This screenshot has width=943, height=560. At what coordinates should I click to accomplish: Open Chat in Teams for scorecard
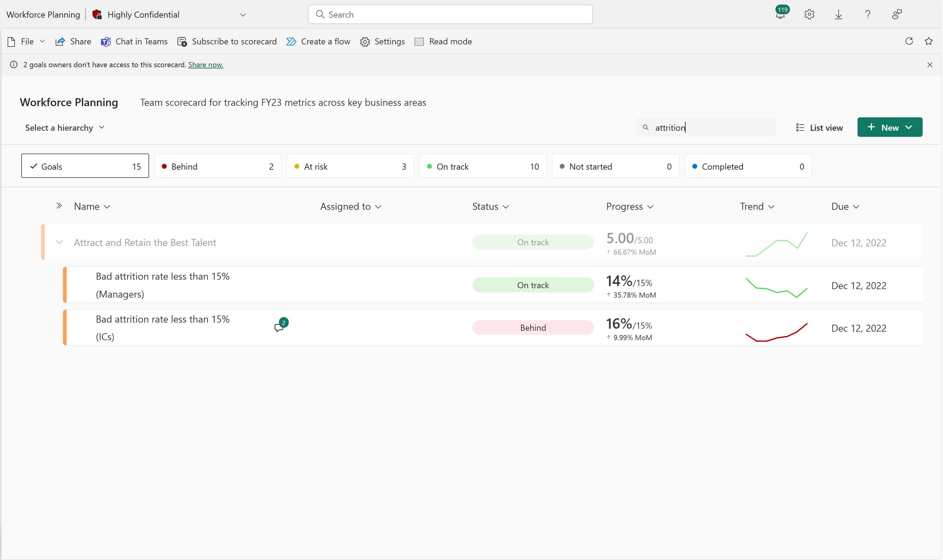tap(133, 41)
